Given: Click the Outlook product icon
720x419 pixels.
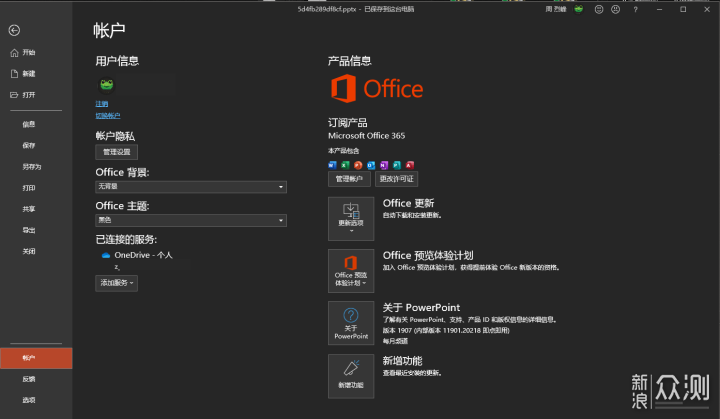Looking at the screenshot, I should coord(371,165).
